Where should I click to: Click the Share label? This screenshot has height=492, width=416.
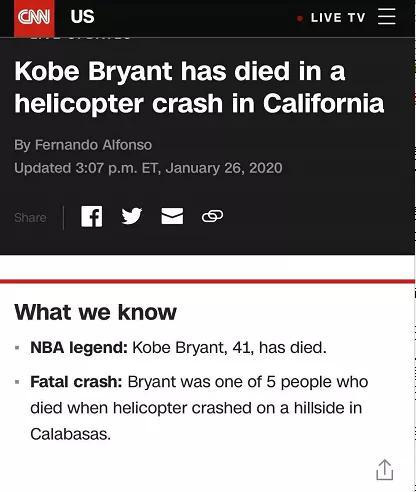pos(30,218)
